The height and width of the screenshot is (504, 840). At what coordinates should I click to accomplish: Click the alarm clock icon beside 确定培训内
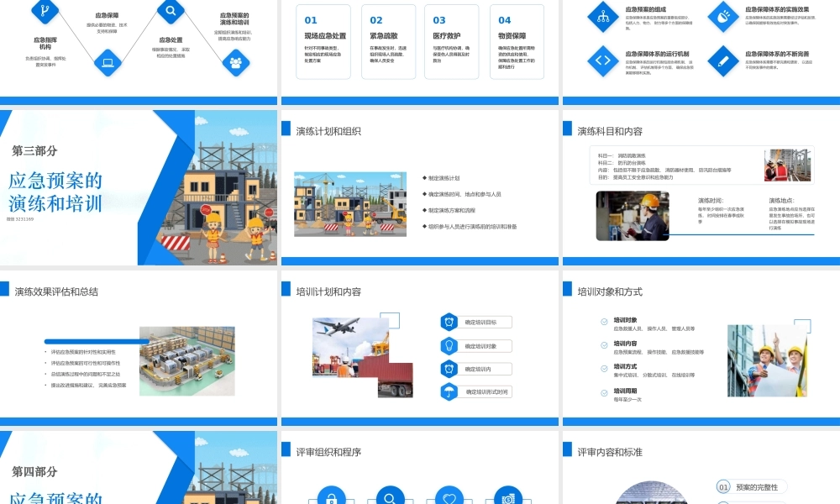(449, 369)
